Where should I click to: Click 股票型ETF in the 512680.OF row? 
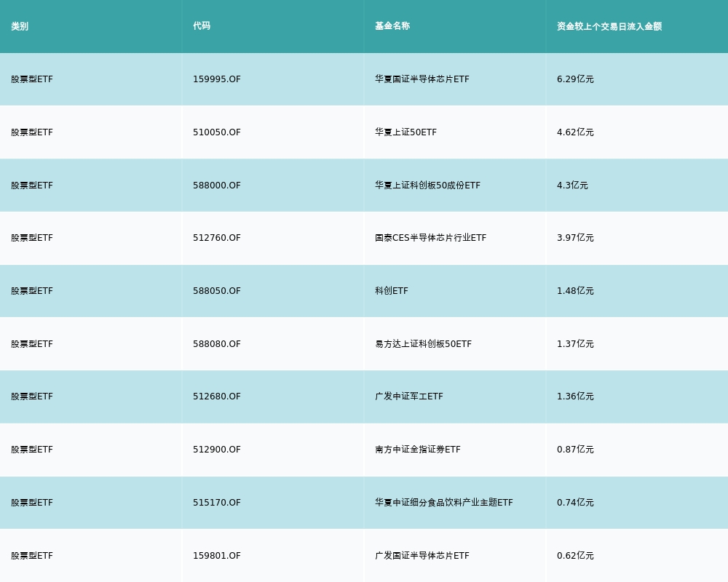click(32, 396)
